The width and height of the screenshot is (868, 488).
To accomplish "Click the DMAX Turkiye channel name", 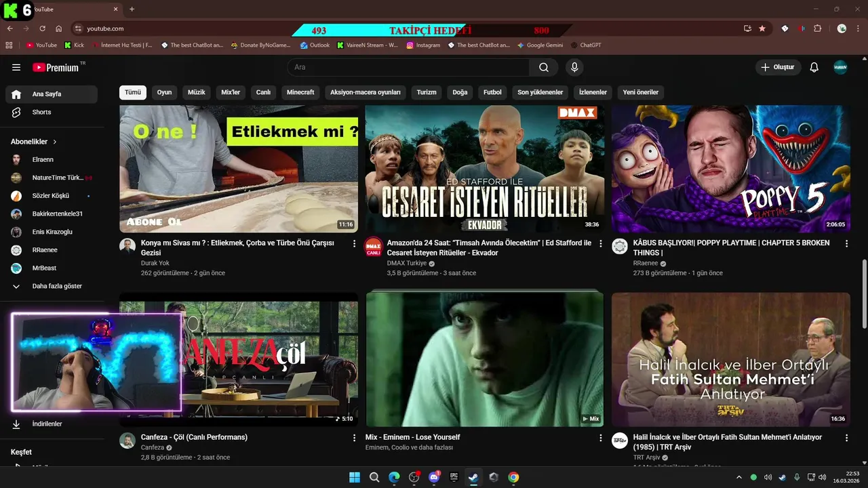I will coord(407,263).
